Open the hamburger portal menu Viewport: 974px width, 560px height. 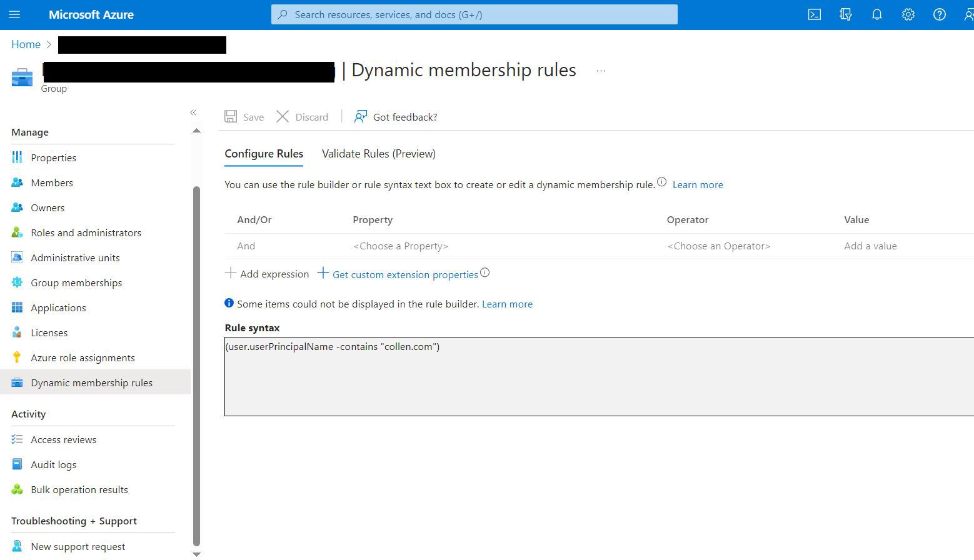click(14, 14)
